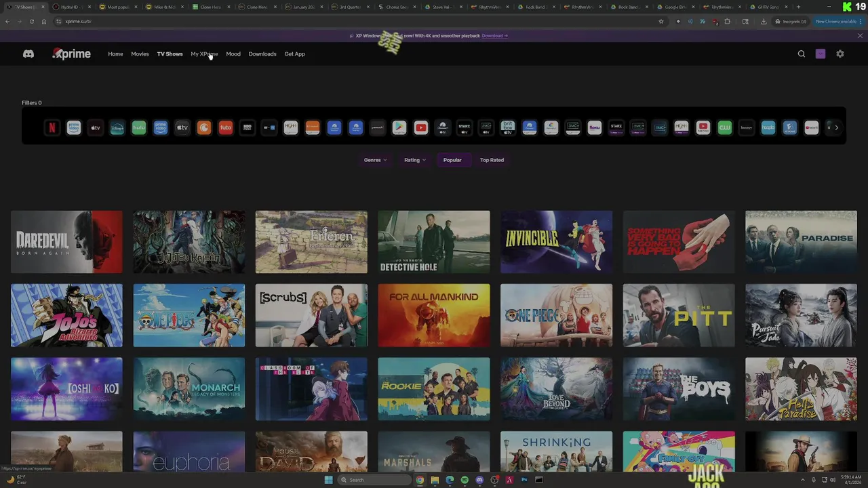The image size is (868, 488).
Task: Open TV Shows navigation item
Action: (x=170, y=54)
